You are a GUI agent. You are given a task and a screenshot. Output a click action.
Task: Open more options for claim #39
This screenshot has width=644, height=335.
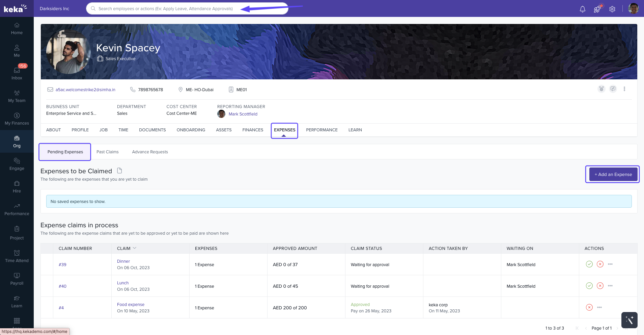[x=610, y=264]
